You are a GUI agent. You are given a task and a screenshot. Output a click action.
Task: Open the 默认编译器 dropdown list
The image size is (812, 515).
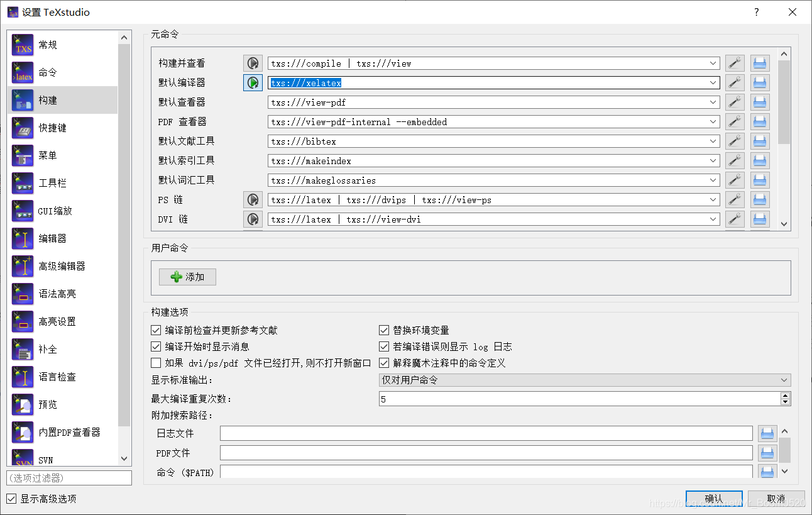[713, 82]
